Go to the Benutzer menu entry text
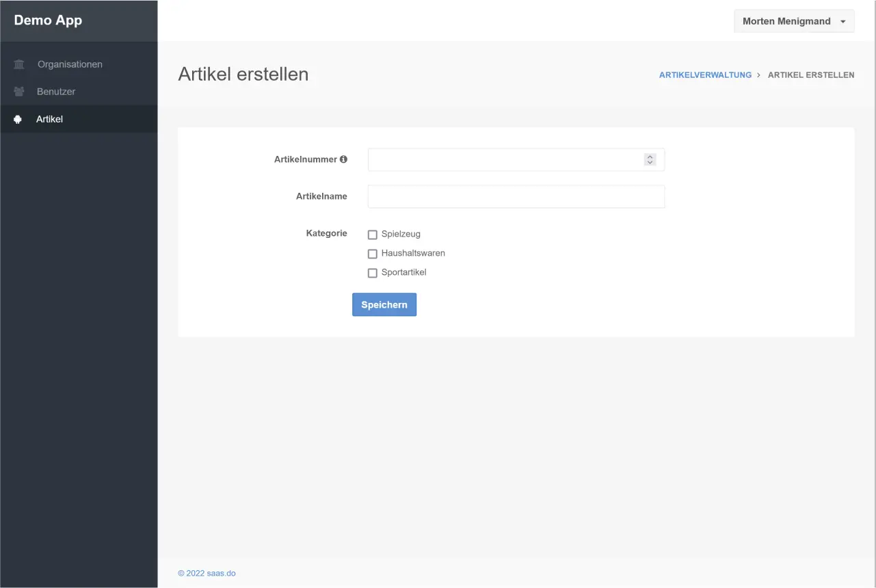The width and height of the screenshot is (876, 588). pyautogui.click(x=56, y=92)
